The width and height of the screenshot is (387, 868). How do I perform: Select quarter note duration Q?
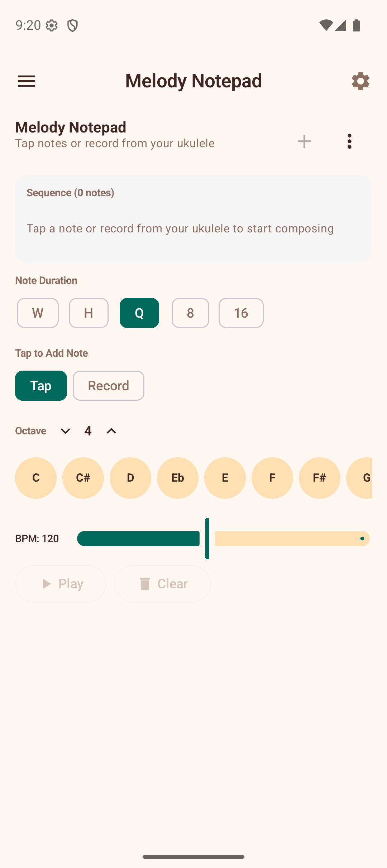[139, 313]
